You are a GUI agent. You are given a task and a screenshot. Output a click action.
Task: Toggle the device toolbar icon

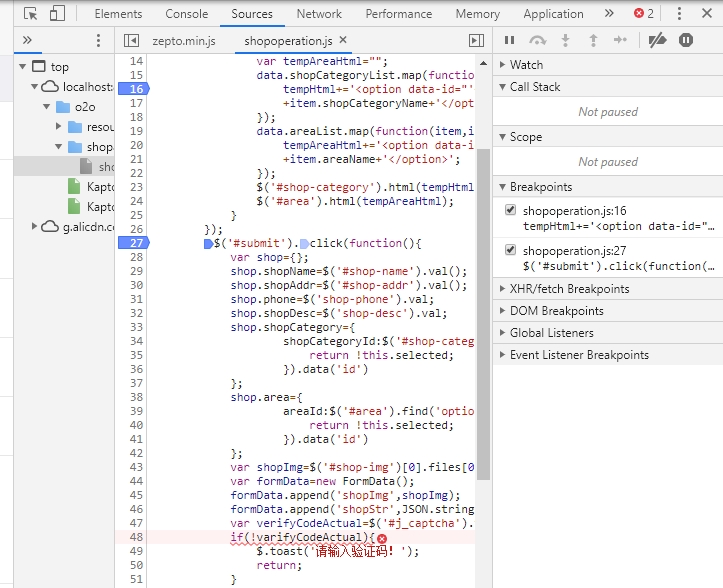57,14
